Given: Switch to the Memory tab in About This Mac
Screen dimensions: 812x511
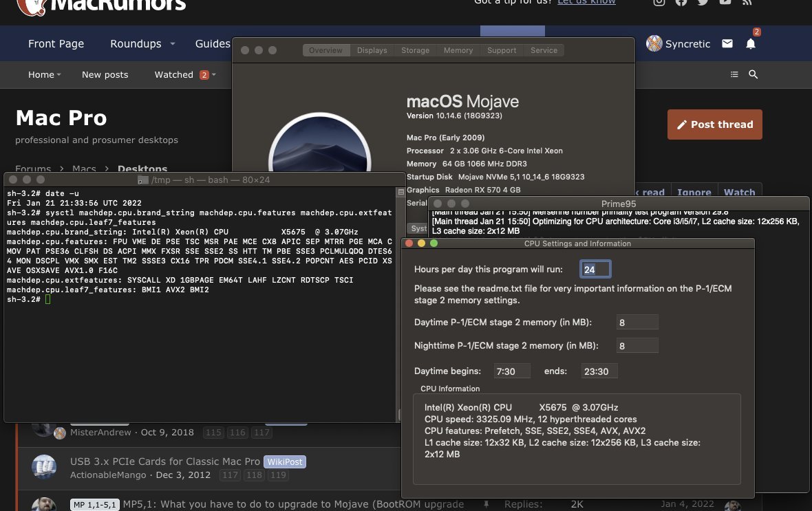Looking at the screenshot, I should click(458, 50).
